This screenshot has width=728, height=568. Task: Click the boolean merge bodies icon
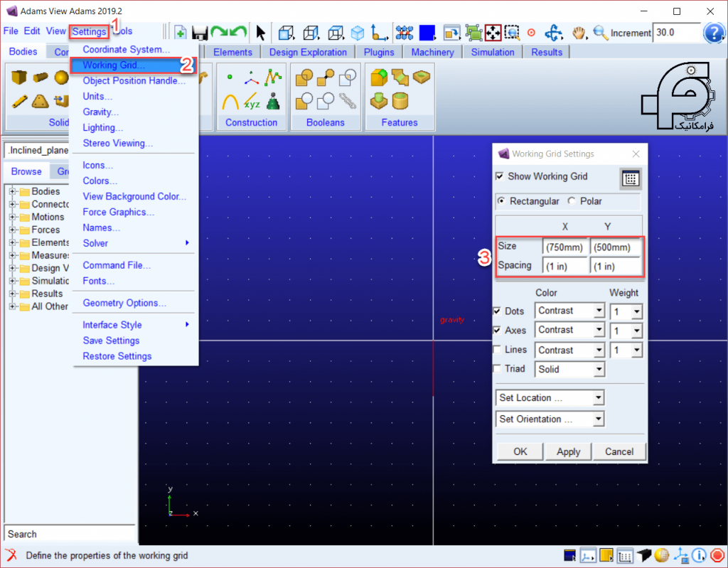click(x=326, y=77)
